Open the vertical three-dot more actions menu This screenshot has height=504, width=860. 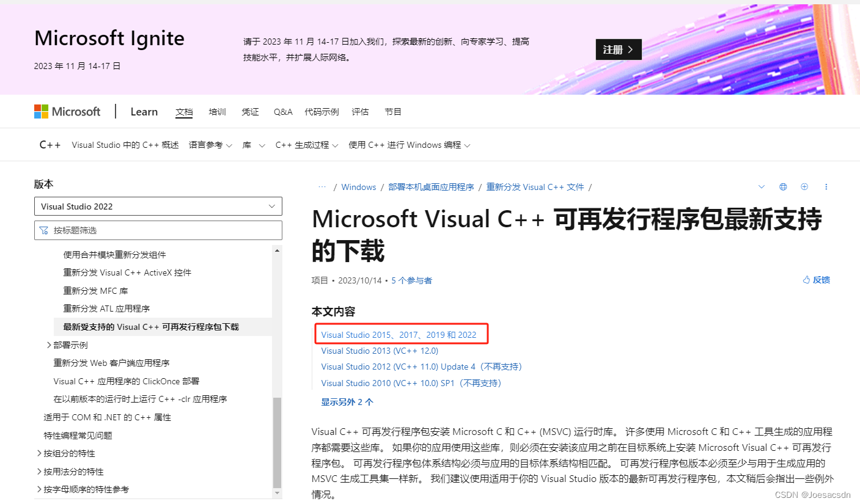pos(826,186)
